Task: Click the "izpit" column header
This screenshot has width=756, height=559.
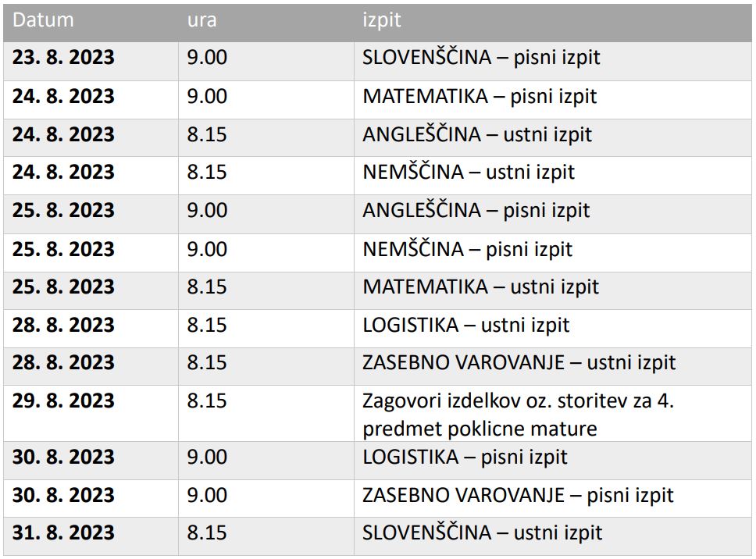Action: (x=382, y=20)
